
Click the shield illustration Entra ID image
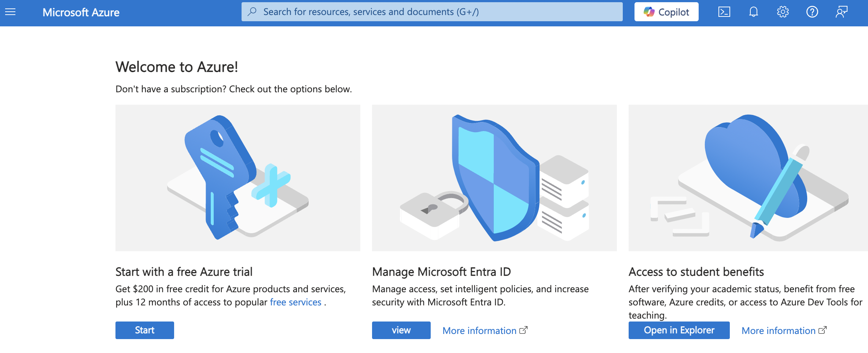(x=494, y=178)
